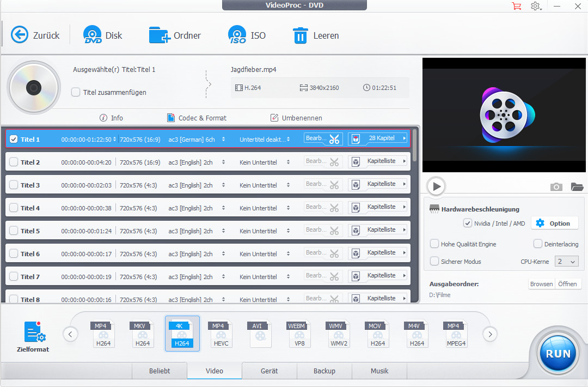Open the Titel 7 Kapitelliste dropdown
The height and width of the screenshot is (387, 588).
pos(404,275)
